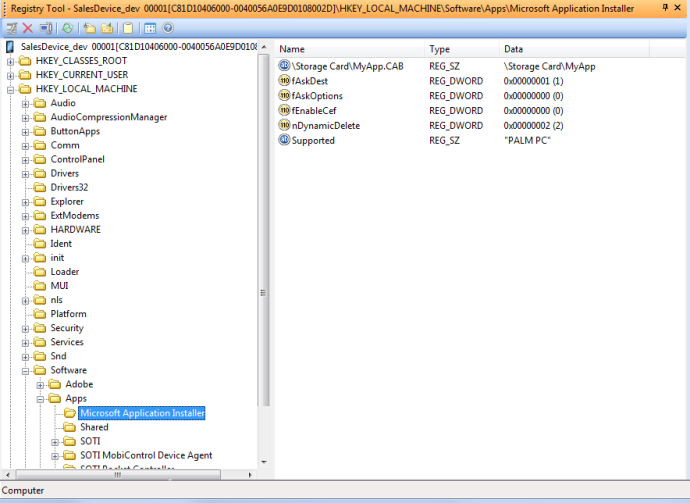The height and width of the screenshot is (503, 690).
Task: Click the tree vertical scrollbar down arrow
Action: [x=264, y=462]
